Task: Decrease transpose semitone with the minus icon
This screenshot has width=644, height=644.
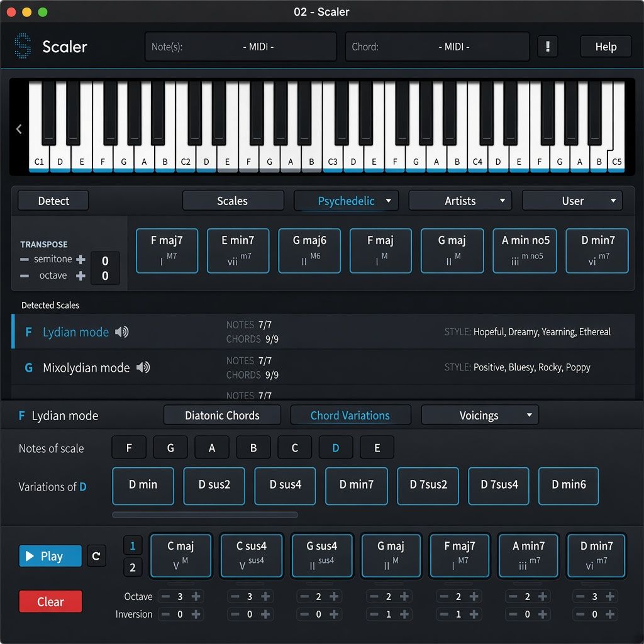Action: [25, 259]
